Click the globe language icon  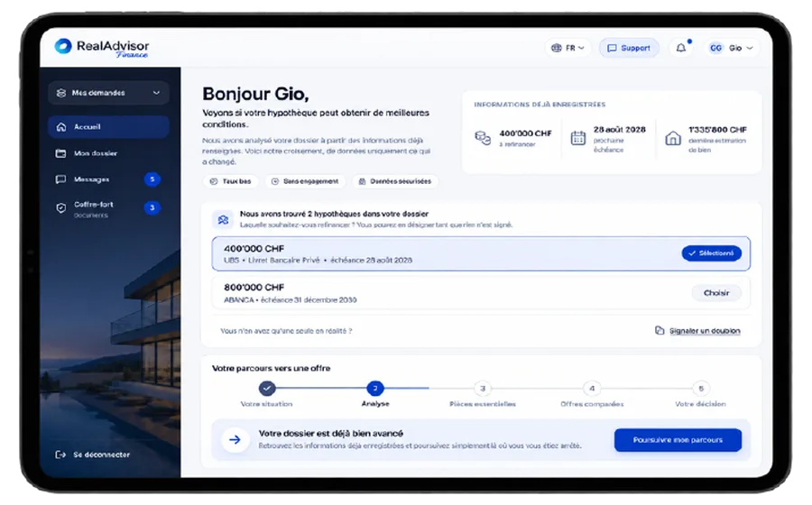pos(556,48)
